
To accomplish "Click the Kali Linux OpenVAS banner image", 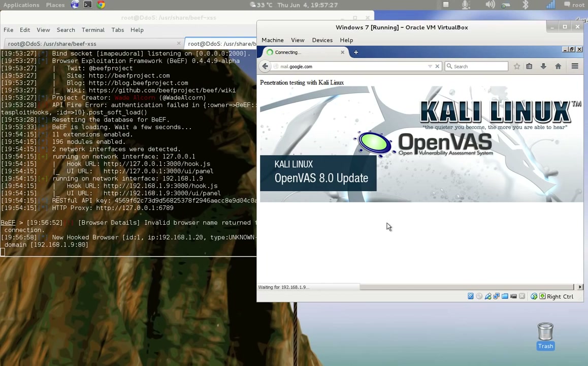I will [421, 144].
